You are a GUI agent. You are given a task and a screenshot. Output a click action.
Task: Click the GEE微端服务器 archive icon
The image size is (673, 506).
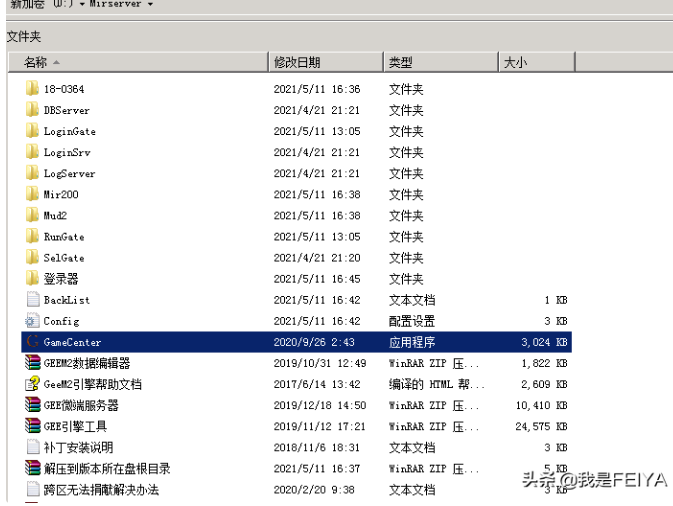tap(33, 405)
